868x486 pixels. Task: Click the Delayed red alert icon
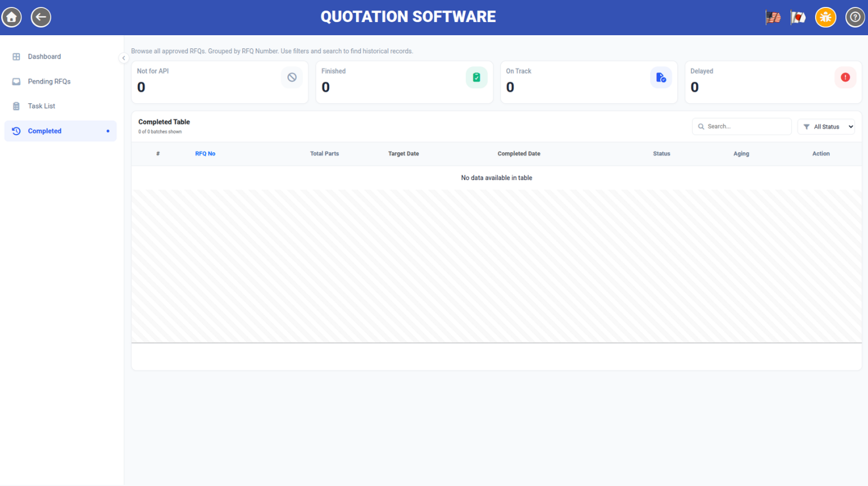click(845, 77)
